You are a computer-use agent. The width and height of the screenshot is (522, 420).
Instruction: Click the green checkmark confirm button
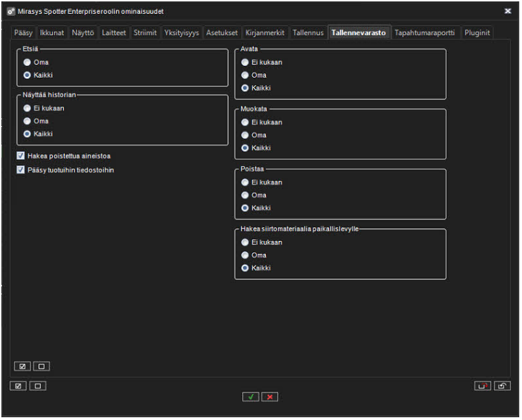pos(251,397)
